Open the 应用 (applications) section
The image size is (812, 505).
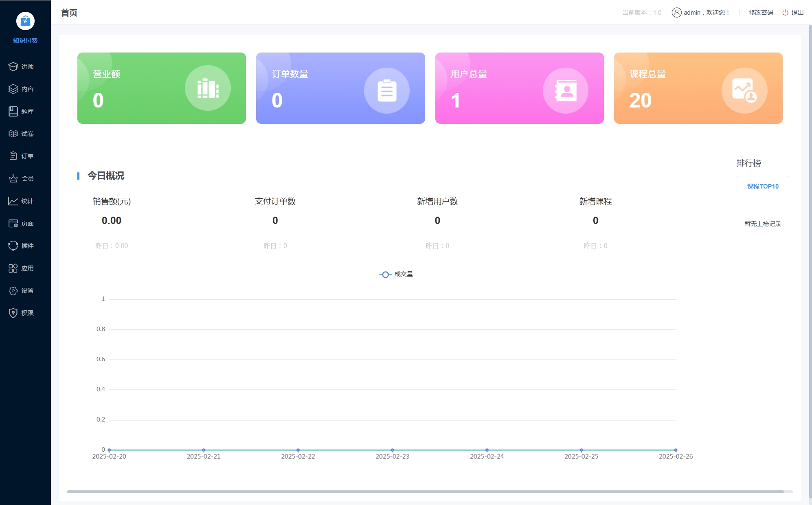[25, 268]
